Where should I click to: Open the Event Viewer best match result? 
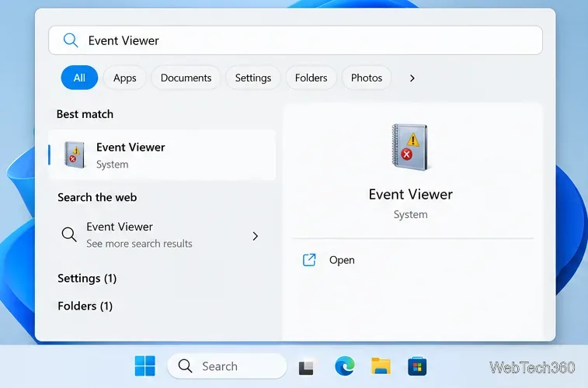pos(162,155)
